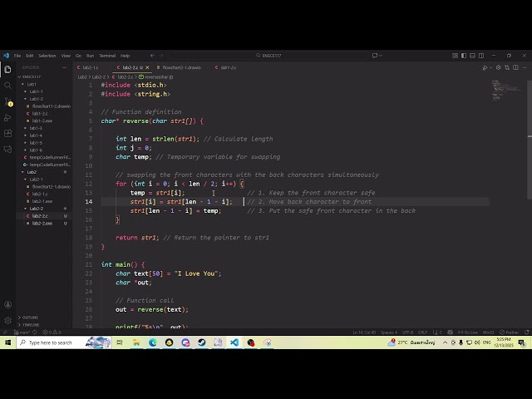This screenshot has width=532, height=399.
Task: Toggle the secondary side bar
Action: pos(481,56)
